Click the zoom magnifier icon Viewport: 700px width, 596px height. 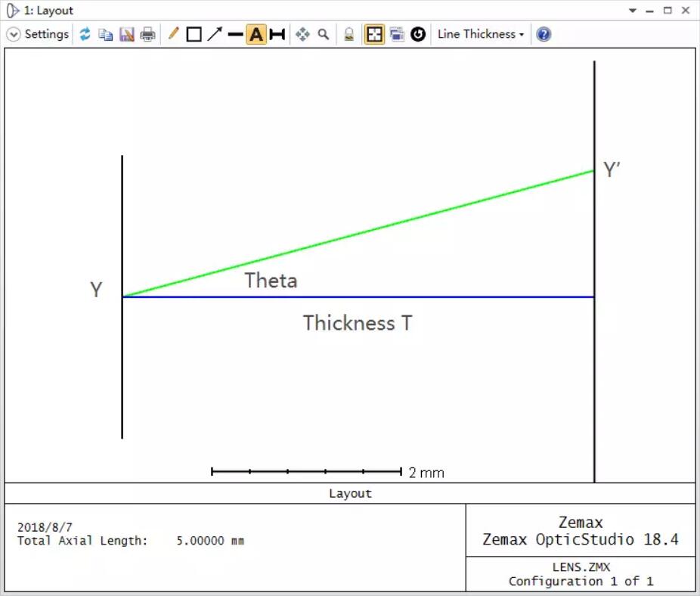click(x=324, y=34)
